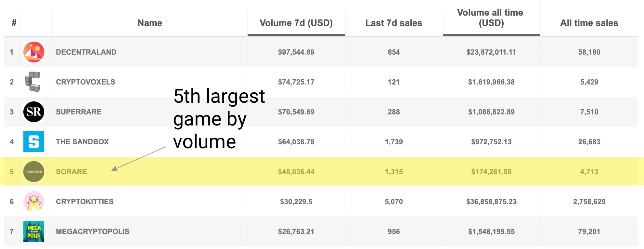Click Sorare's 7d volume $48,036.44
This screenshot has height=249, width=644.
point(296,172)
